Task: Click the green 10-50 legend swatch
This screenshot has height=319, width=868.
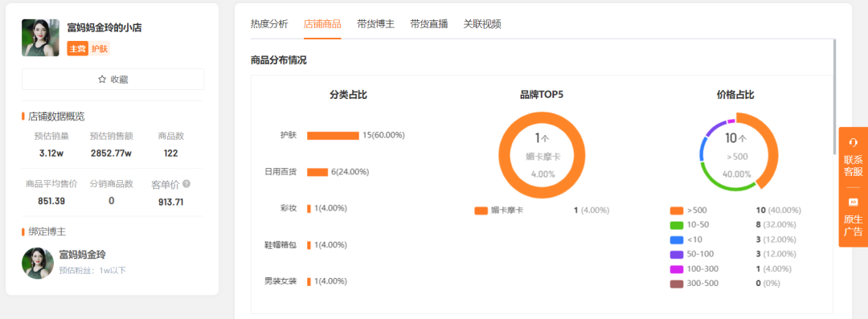Action: [x=677, y=225]
